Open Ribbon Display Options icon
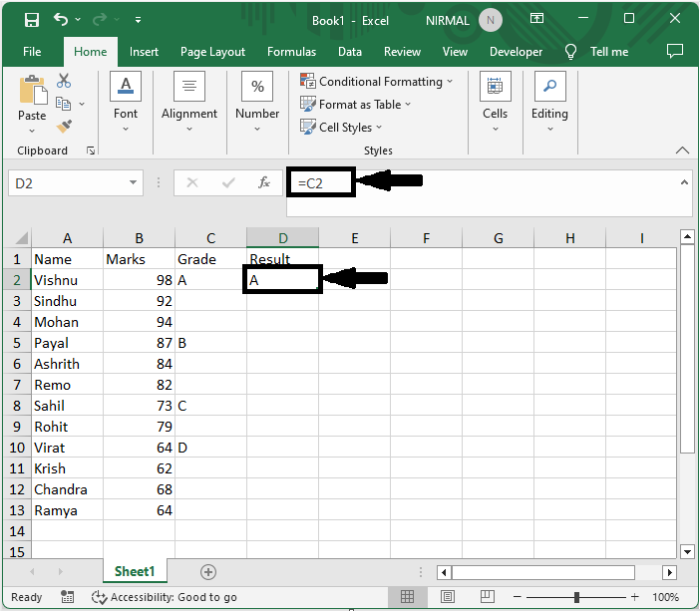This screenshot has height=611, width=700. pyautogui.click(x=536, y=18)
